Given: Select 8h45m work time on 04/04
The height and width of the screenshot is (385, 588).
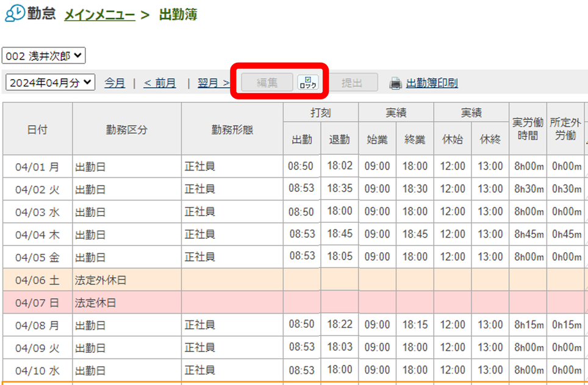Looking at the screenshot, I should [528, 235].
